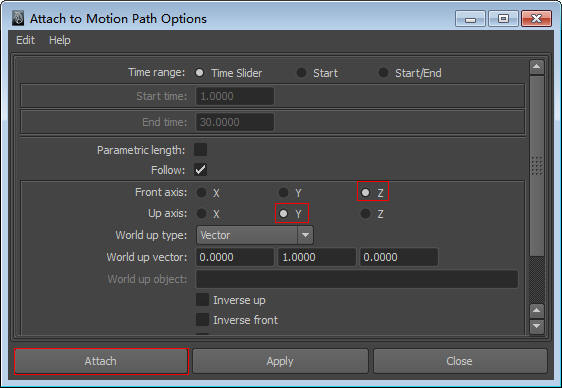Select Start time range option
The width and height of the screenshot is (562, 388).
click(301, 73)
